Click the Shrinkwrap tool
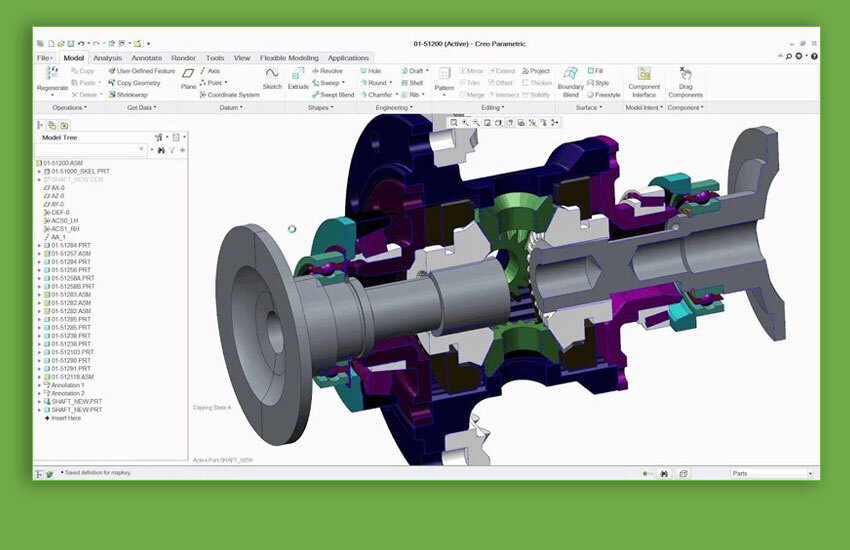 tap(128, 95)
